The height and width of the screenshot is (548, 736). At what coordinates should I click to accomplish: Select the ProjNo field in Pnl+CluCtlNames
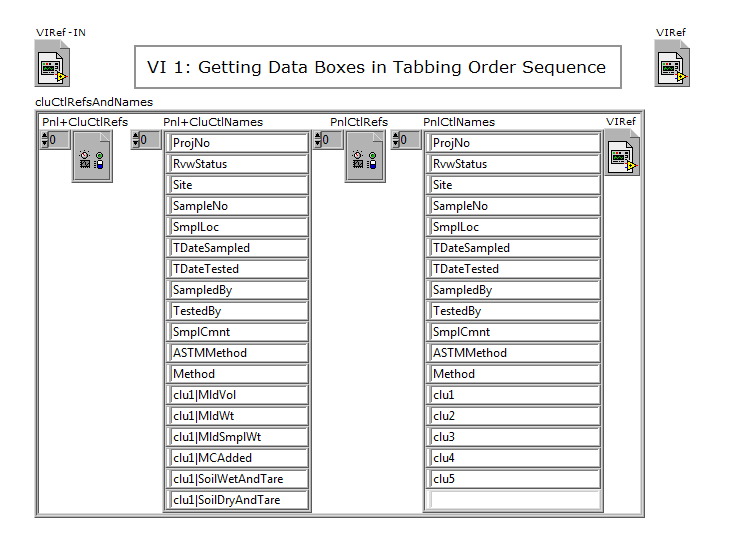coord(238,143)
